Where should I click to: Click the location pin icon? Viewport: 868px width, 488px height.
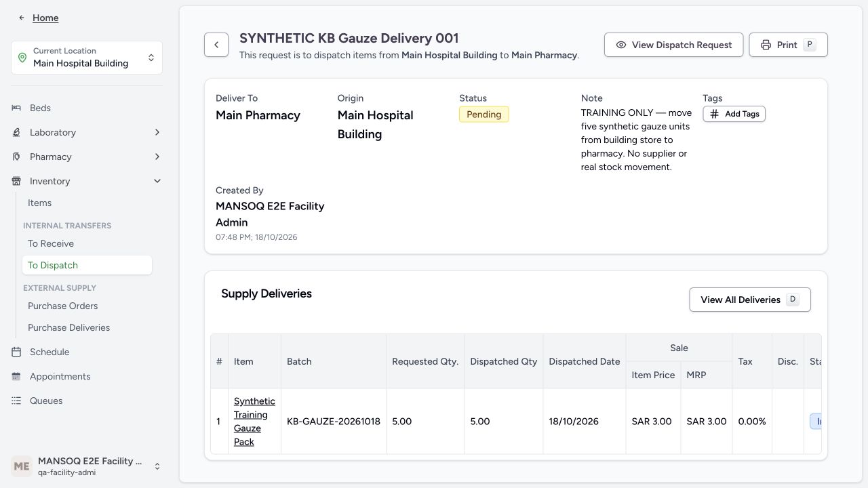[22, 58]
